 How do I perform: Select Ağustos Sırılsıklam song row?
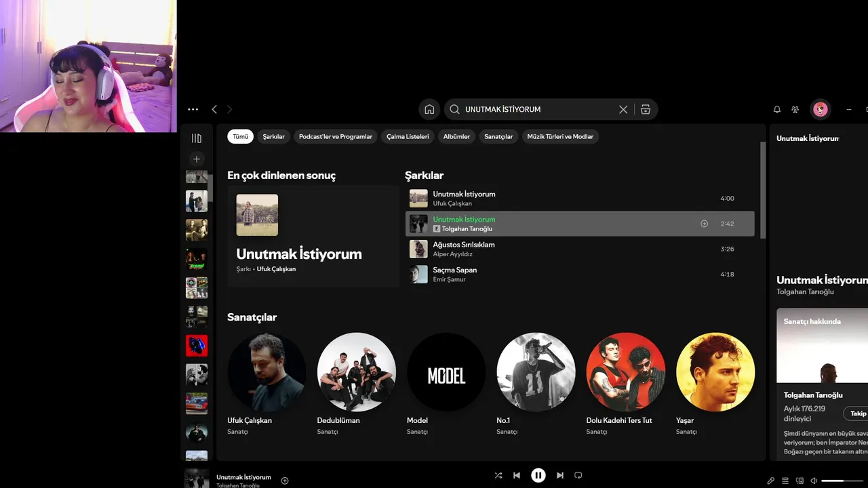click(580, 249)
